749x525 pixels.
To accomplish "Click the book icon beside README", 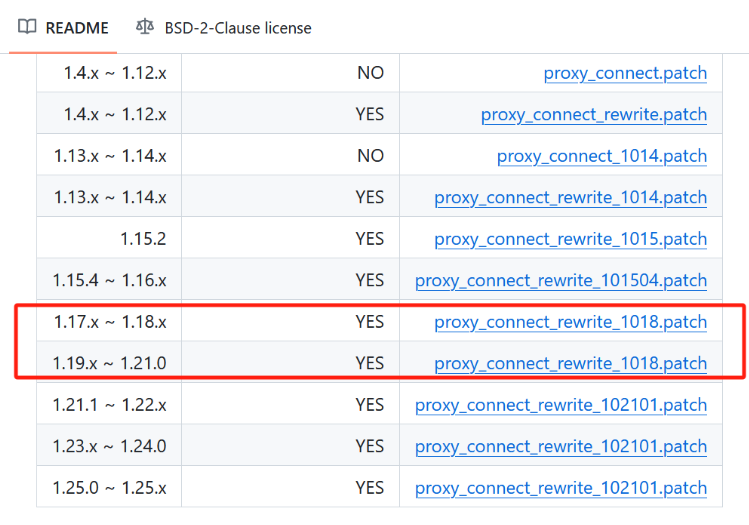I will (x=27, y=27).
